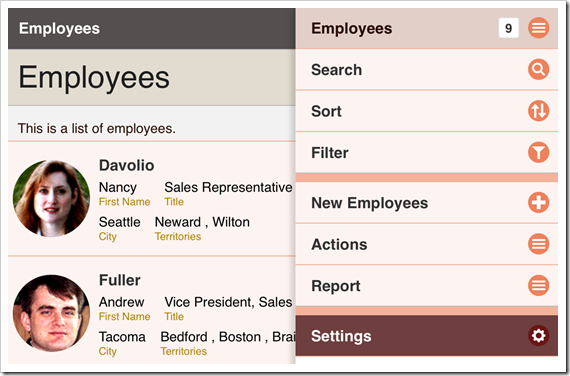570x376 pixels.
Task: Click the Actions list icon
Action: point(538,244)
